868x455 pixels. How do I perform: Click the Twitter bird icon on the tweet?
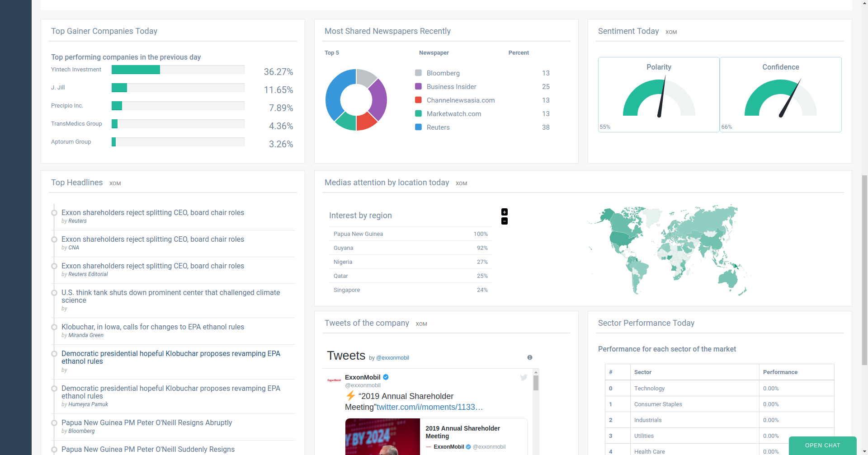(x=524, y=377)
